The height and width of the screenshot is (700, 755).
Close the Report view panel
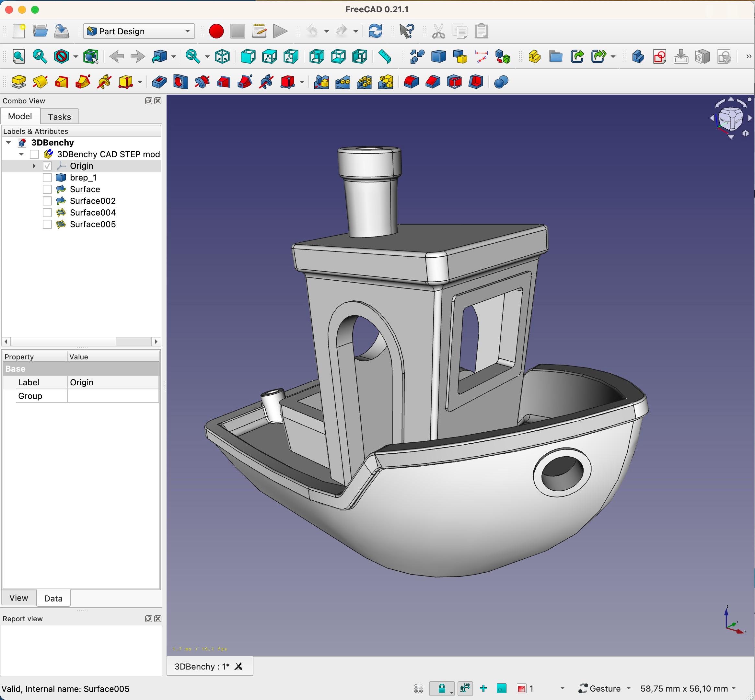tap(158, 619)
